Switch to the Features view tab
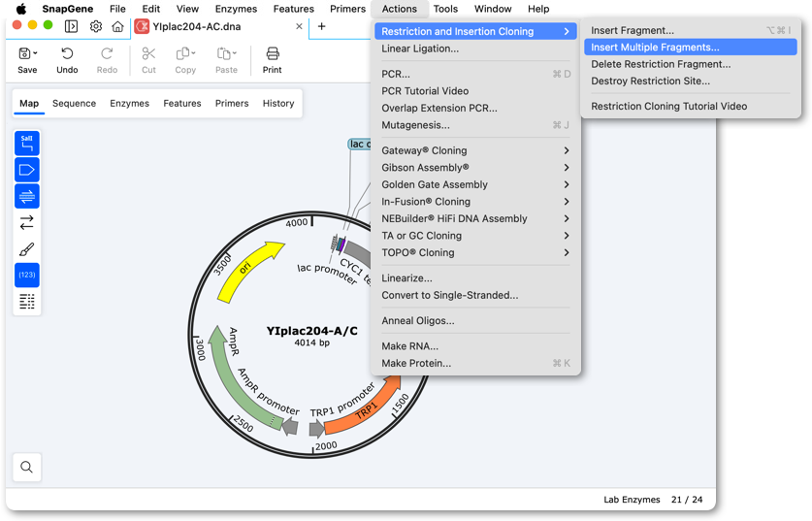This screenshot has width=812, height=521. pos(182,103)
